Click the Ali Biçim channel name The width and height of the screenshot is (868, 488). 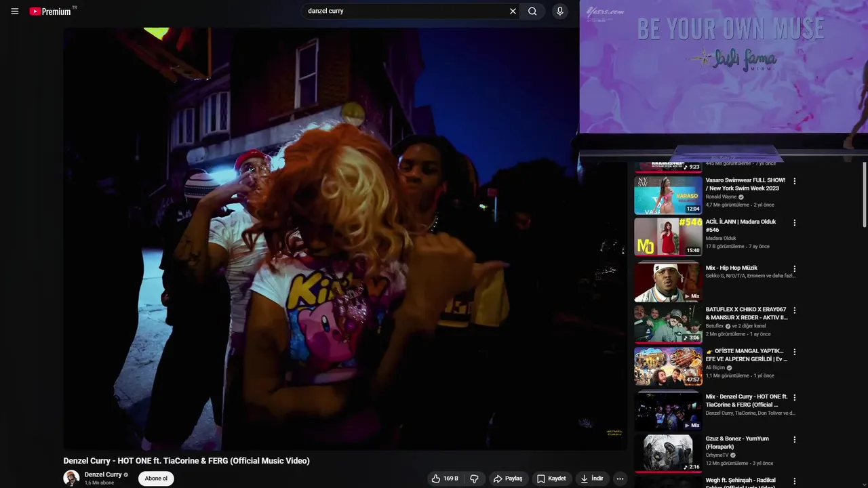click(x=715, y=367)
